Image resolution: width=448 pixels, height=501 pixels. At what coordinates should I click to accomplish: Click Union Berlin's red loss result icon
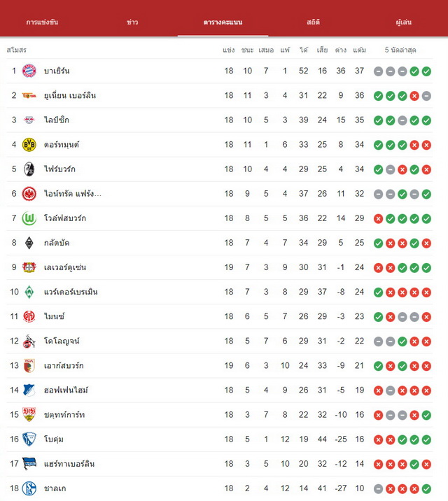pyautogui.click(x=414, y=96)
